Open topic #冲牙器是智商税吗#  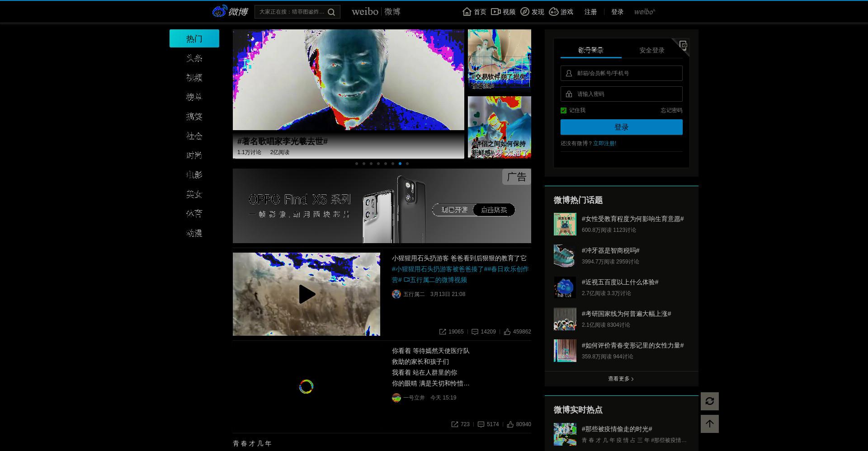pos(610,250)
